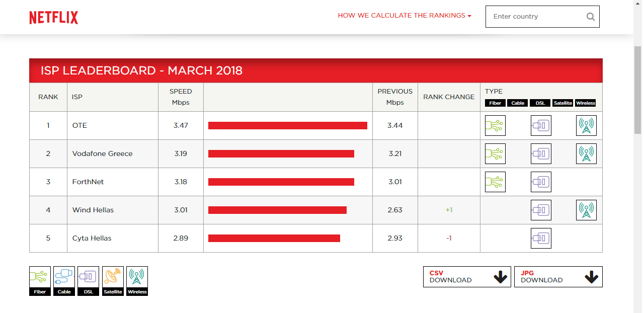Screen dimensions: 644x313
Task: Click the +1 rank change value
Action: tap(449, 210)
